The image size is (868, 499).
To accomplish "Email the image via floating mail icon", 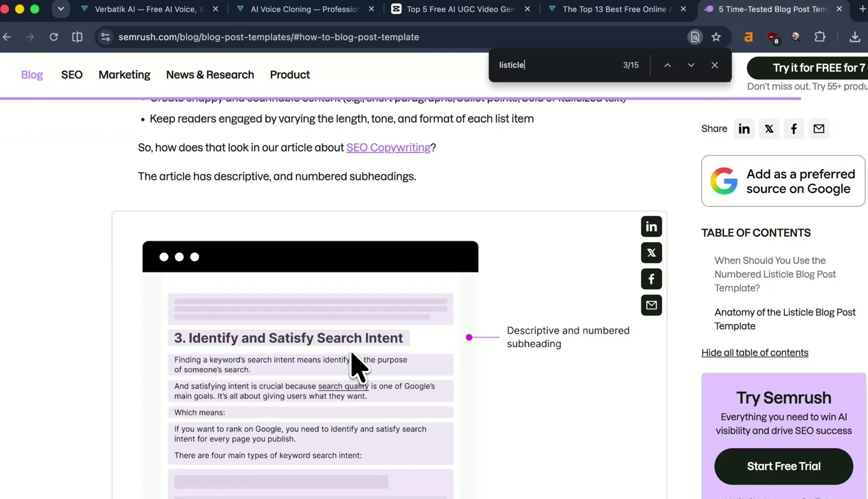I will 652,305.
